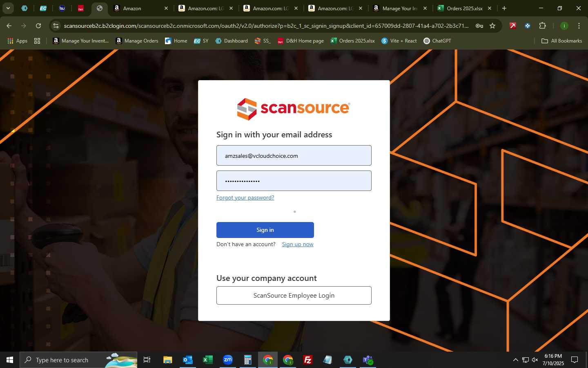The image size is (588, 368).
Task: Switch to the pinned EC tab
Action: pyautogui.click(x=43, y=8)
